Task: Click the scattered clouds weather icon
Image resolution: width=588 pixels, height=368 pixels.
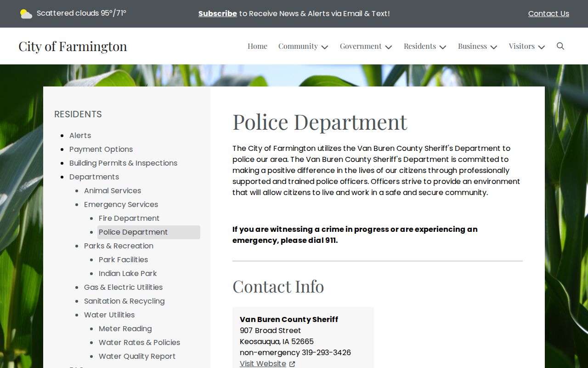Action: (26, 14)
